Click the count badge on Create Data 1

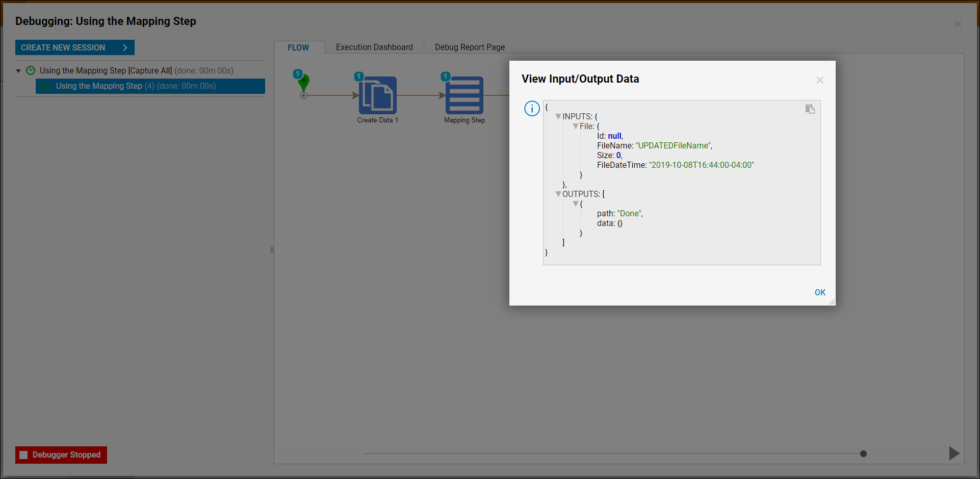coord(359,76)
